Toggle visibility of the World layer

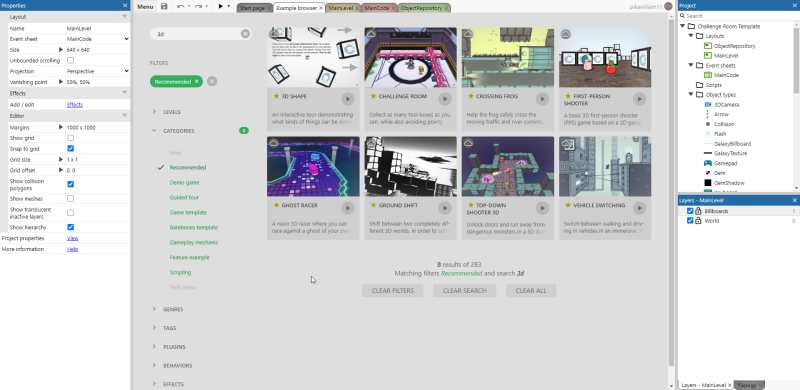(690, 221)
